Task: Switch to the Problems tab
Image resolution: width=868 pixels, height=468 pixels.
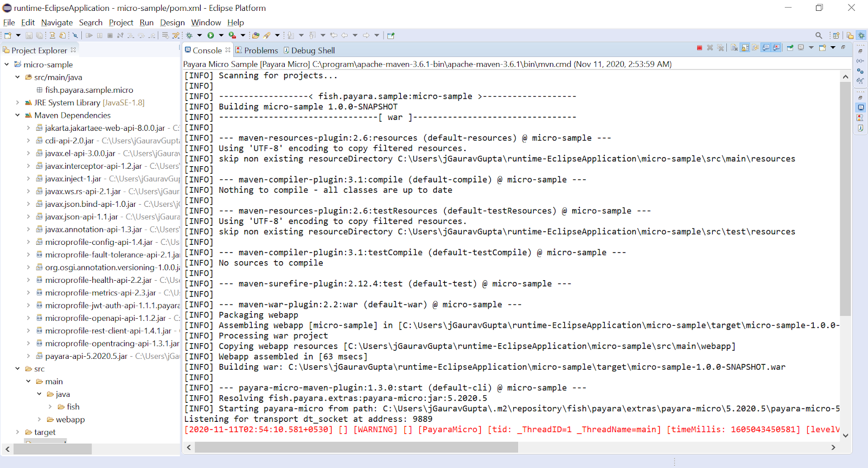Action: pos(260,50)
